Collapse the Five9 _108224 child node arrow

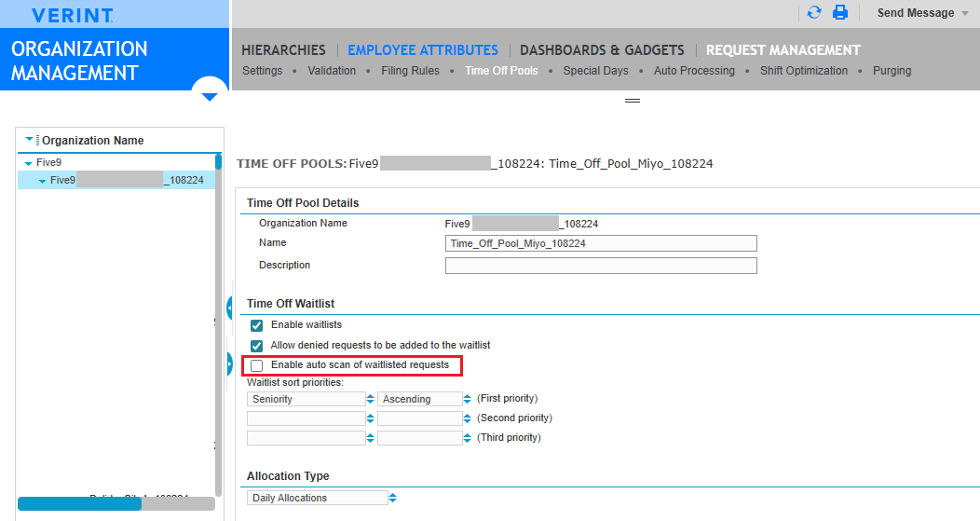point(43,181)
